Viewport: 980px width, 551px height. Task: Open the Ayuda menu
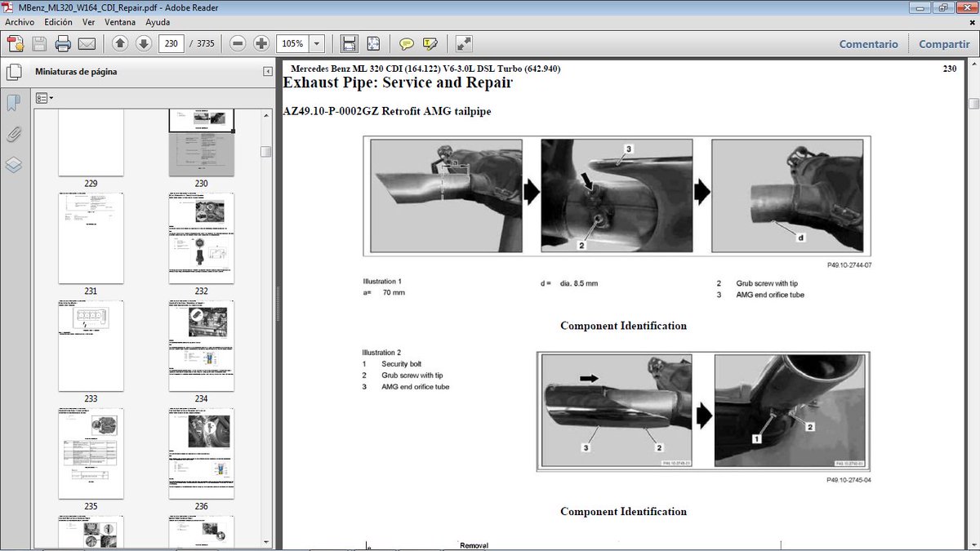[158, 23]
